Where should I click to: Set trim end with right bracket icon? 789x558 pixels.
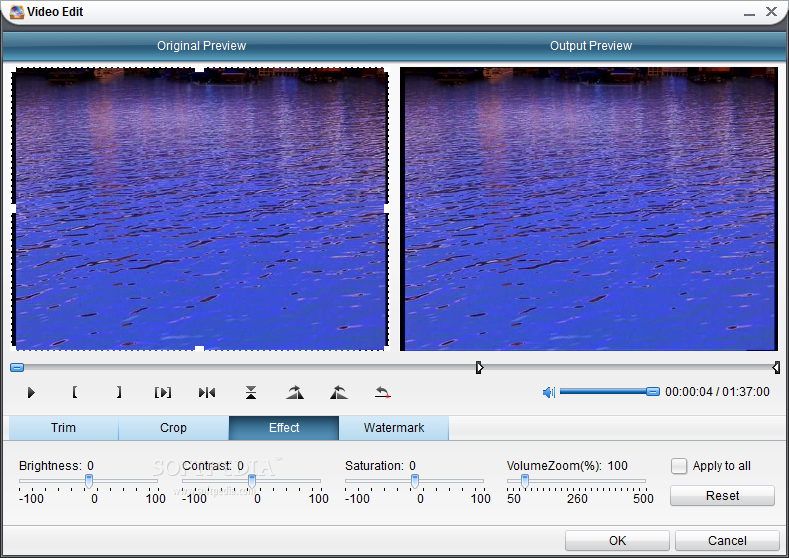(x=119, y=392)
